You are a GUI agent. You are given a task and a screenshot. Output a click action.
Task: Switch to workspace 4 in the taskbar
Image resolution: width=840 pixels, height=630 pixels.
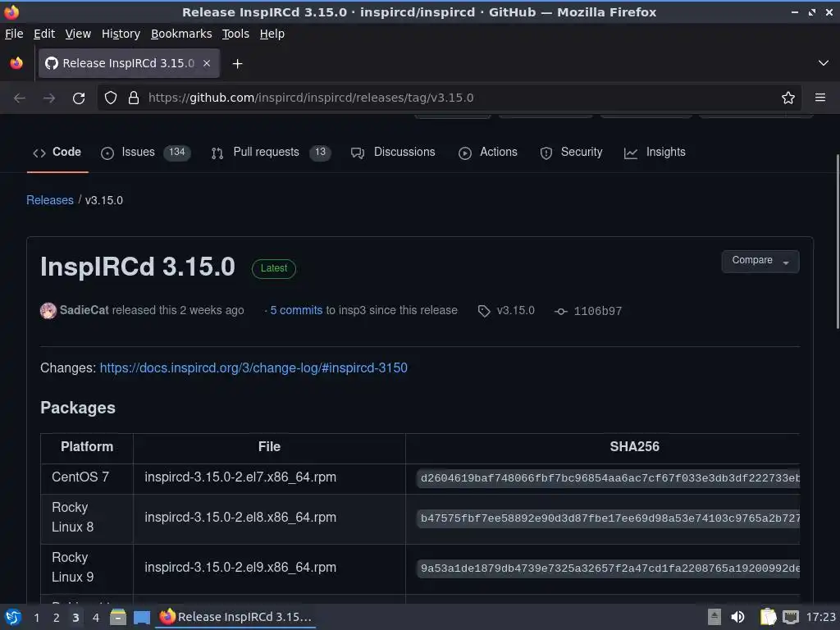pos(95,618)
